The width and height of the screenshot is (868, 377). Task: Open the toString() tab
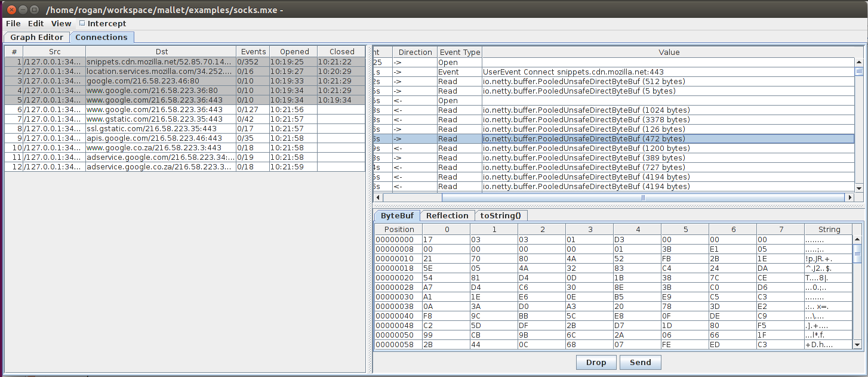coord(500,216)
